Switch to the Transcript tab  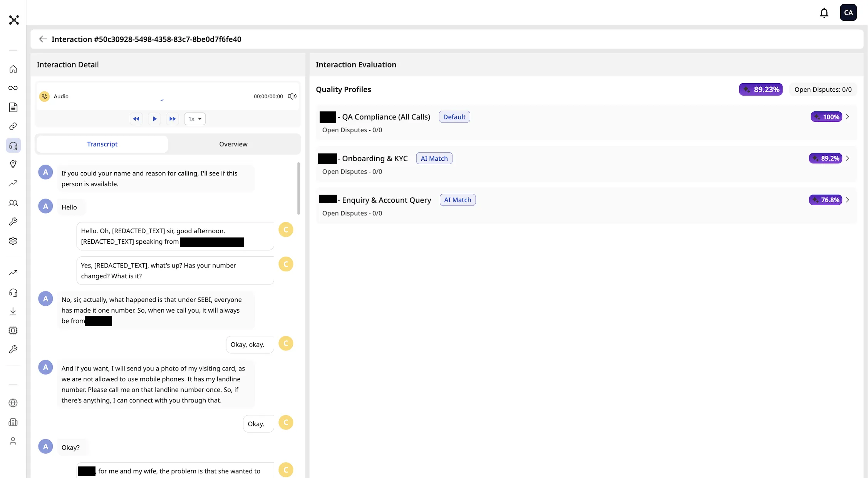point(102,144)
